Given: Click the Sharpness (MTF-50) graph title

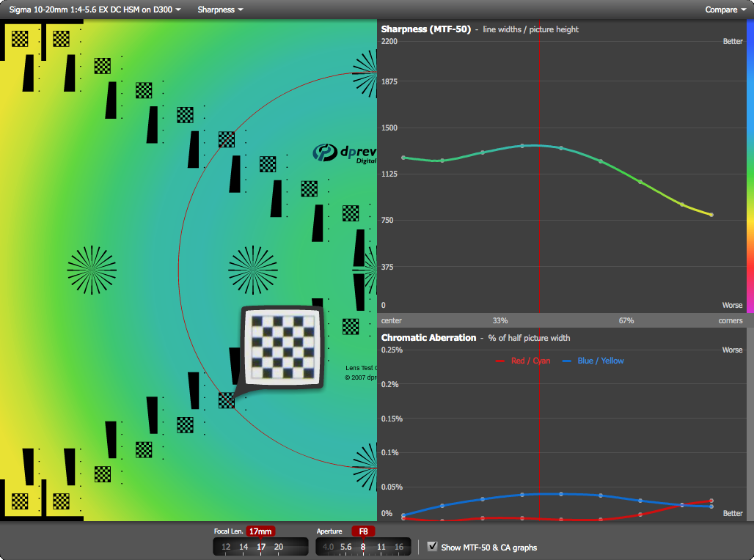Looking at the screenshot, I should tap(425, 29).
